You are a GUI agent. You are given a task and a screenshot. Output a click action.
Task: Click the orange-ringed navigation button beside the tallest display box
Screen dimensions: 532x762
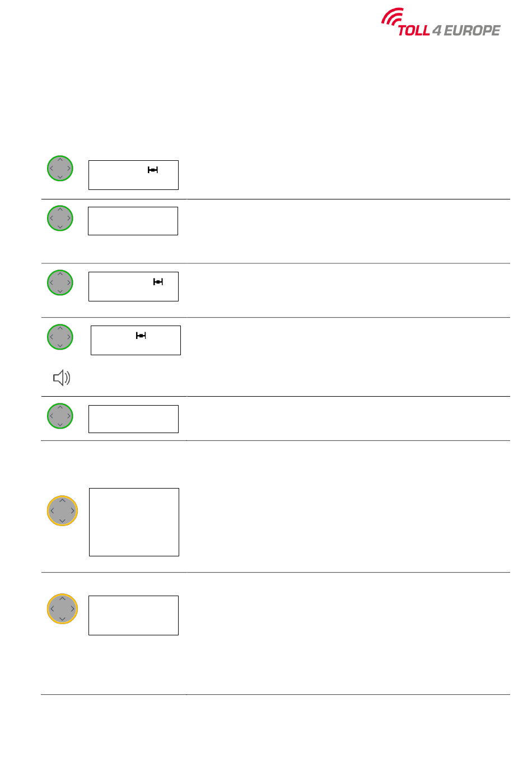point(62,510)
